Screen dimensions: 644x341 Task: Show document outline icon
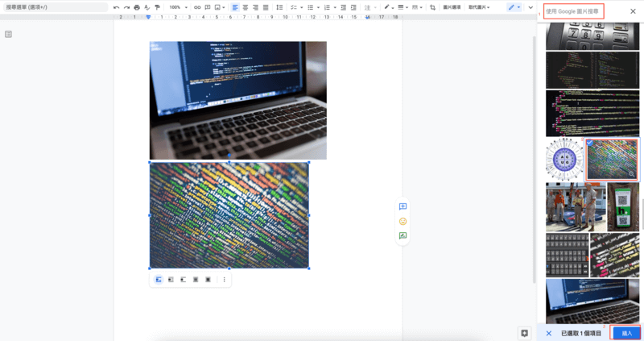point(8,34)
